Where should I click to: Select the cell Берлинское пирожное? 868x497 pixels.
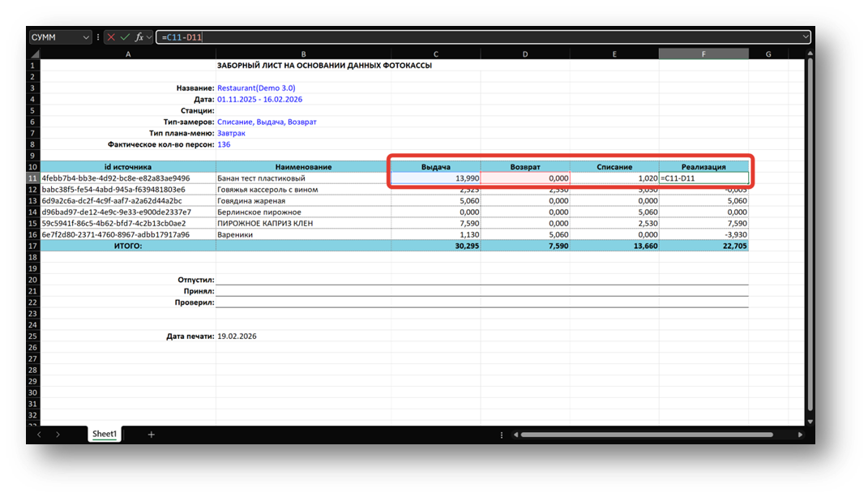tap(303, 212)
